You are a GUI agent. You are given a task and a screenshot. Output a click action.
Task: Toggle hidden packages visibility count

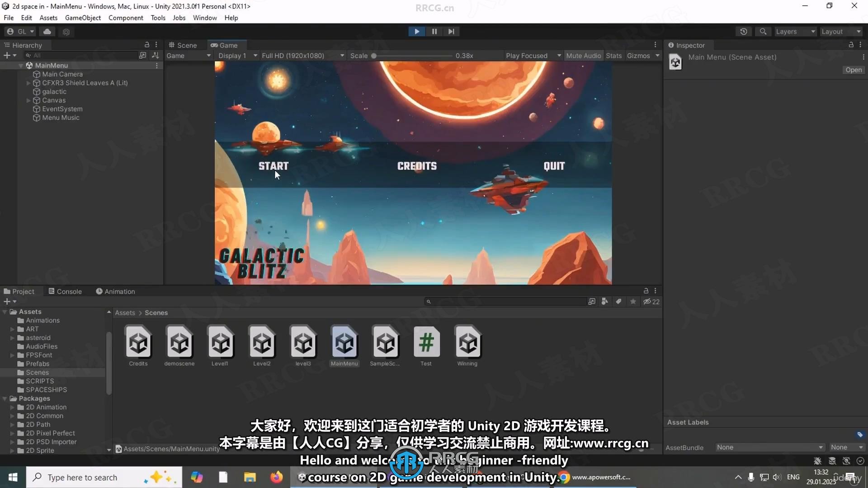coord(651,301)
